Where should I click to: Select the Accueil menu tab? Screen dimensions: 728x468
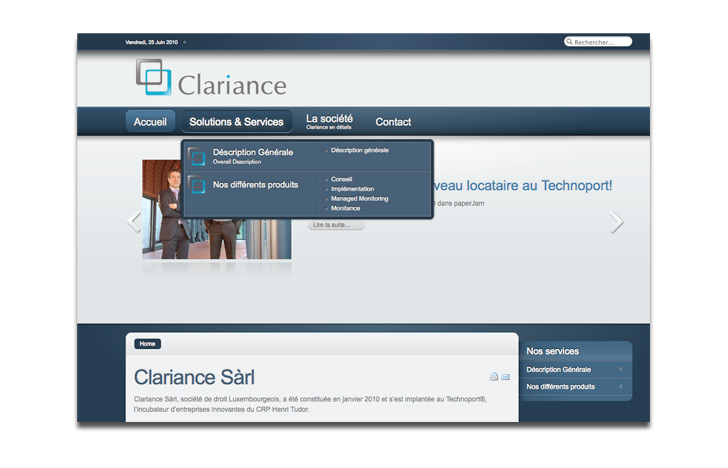[x=150, y=122]
